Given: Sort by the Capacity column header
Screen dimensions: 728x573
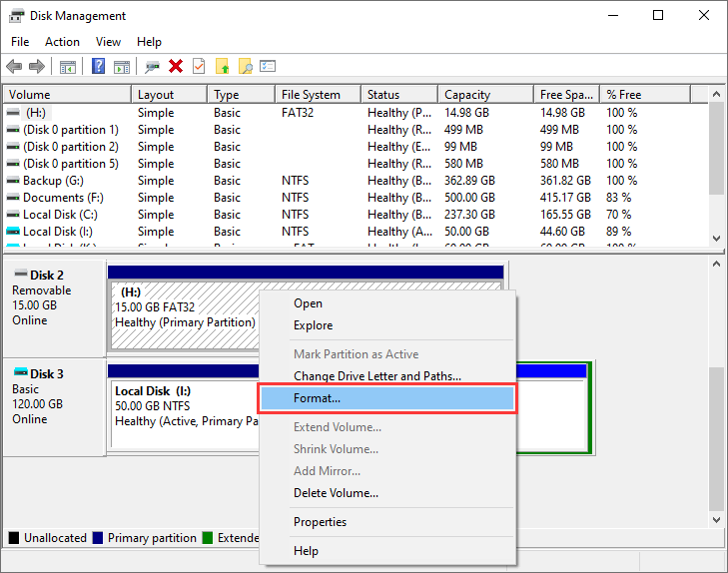Looking at the screenshot, I should pyautogui.click(x=467, y=95).
